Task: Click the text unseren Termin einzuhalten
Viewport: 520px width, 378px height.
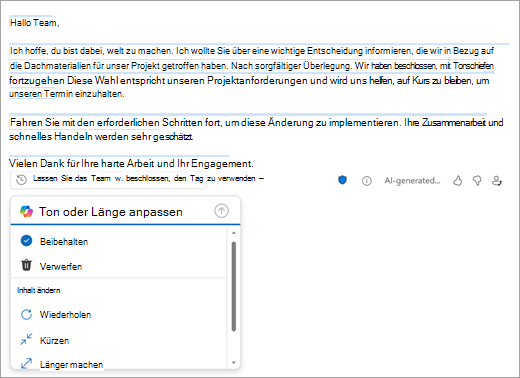Action: (67, 94)
